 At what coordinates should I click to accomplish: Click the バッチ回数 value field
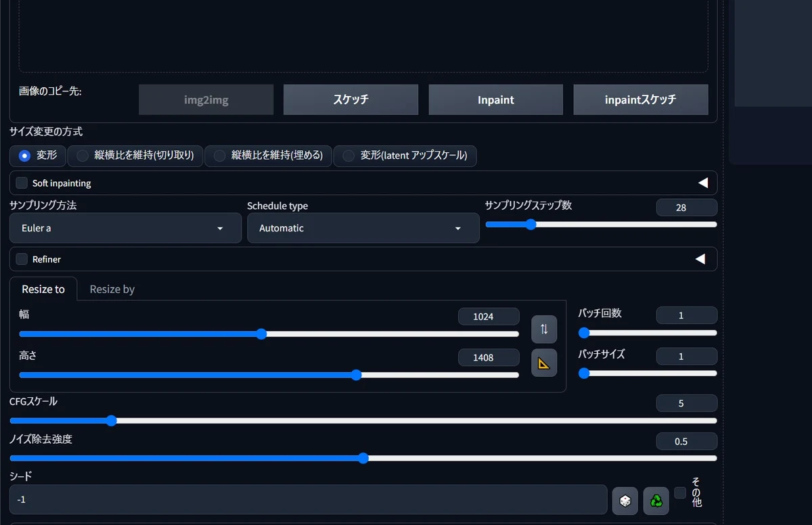pyautogui.click(x=687, y=315)
